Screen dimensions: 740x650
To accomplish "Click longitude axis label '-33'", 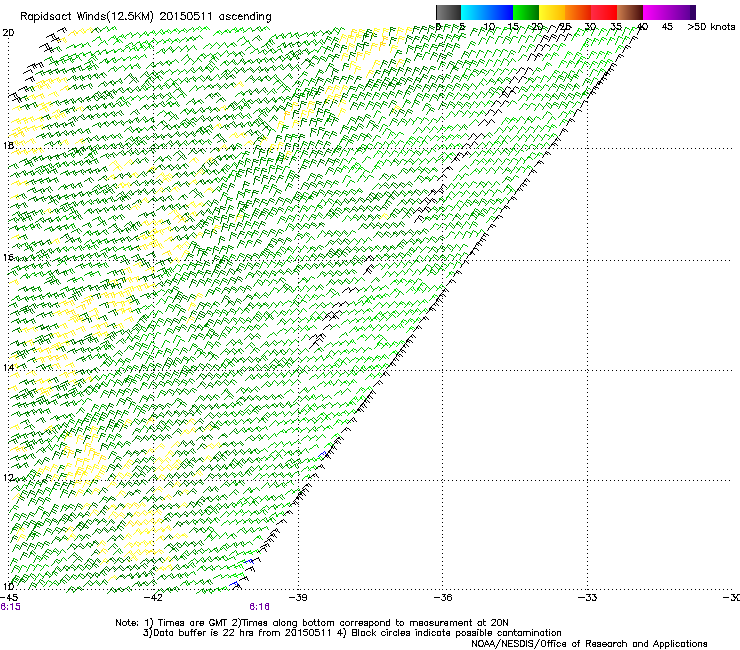I will click(x=588, y=598).
